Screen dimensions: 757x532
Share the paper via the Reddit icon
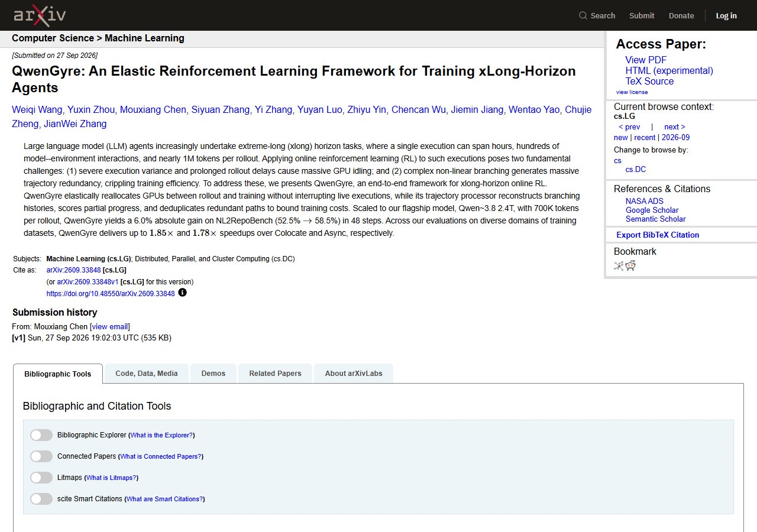click(x=630, y=266)
